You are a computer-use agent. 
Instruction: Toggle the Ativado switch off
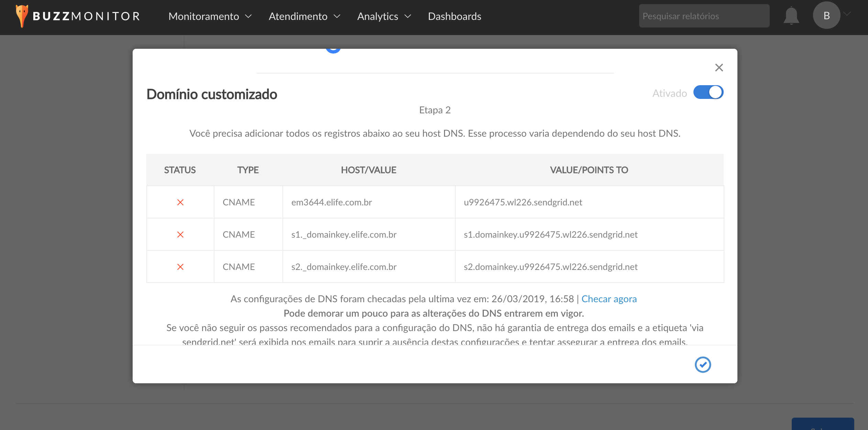pyautogui.click(x=708, y=92)
